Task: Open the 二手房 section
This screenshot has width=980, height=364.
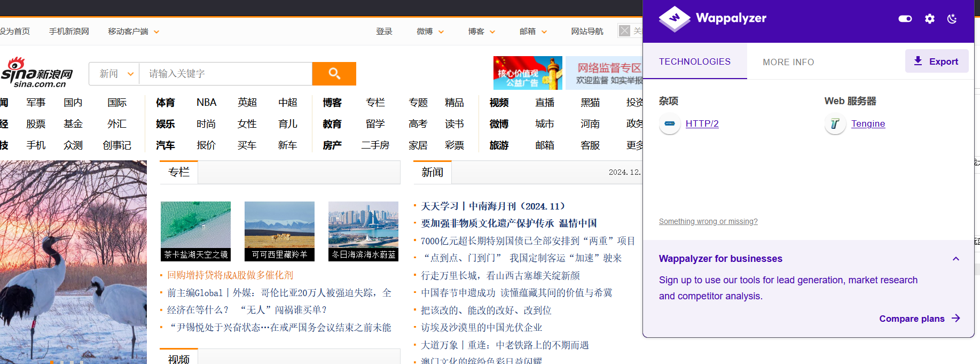Action: 375,145
